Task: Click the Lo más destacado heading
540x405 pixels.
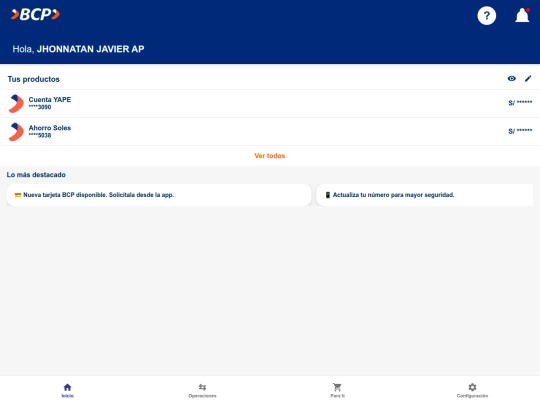Action: click(x=36, y=175)
